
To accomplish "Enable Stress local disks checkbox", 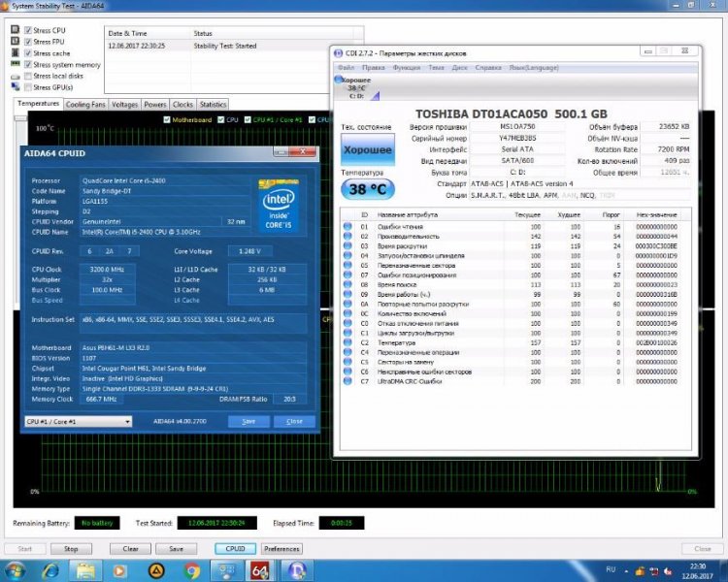I will [x=28, y=76].
